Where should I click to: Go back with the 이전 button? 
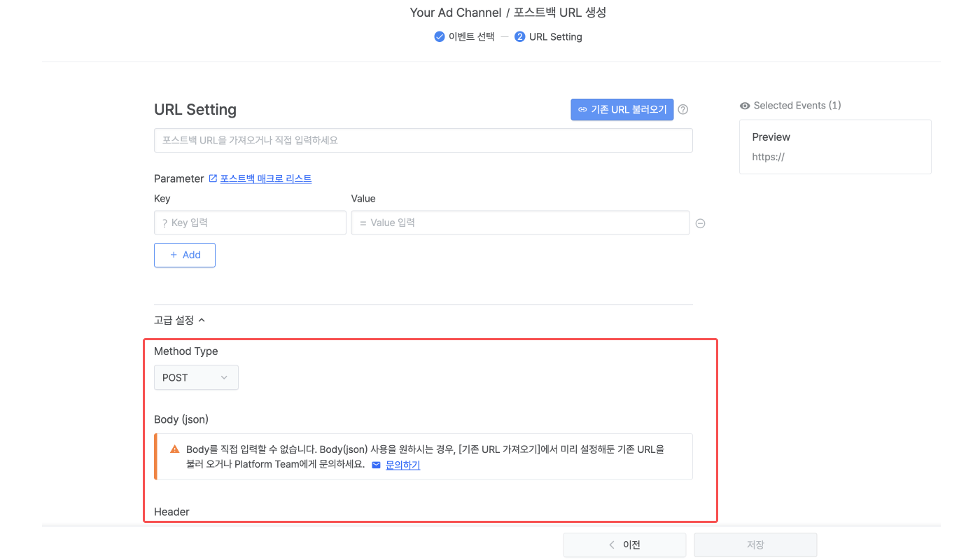tap(624, 545)
